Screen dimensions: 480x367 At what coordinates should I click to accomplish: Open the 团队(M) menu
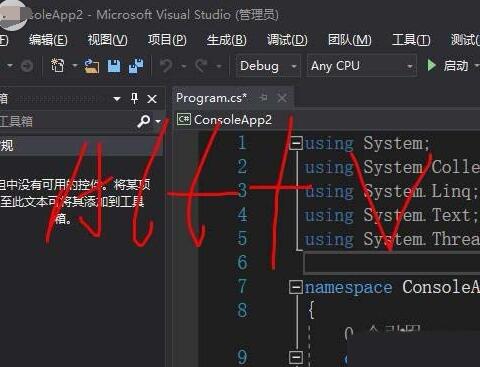(349, 40)
